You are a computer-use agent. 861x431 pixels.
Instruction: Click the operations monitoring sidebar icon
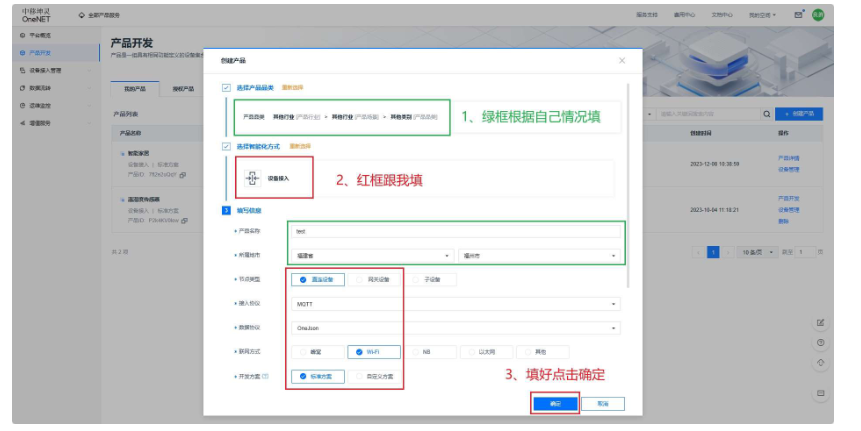[23, 105]
